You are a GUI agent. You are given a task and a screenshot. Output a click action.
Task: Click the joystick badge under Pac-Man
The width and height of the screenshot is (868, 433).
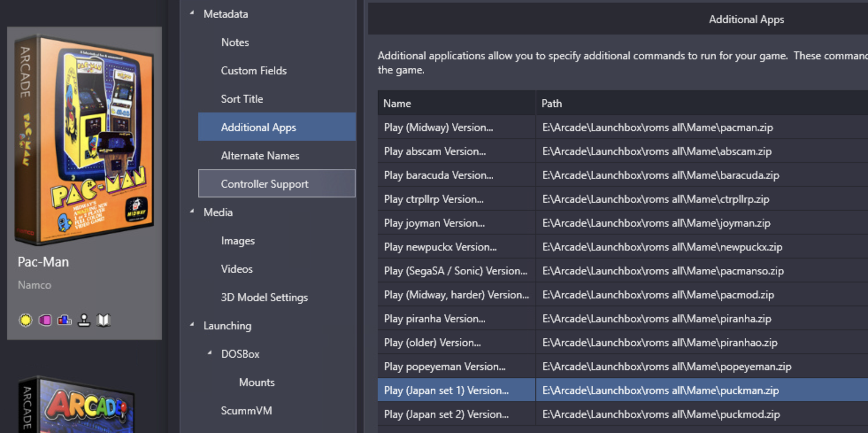coord(84,320)
